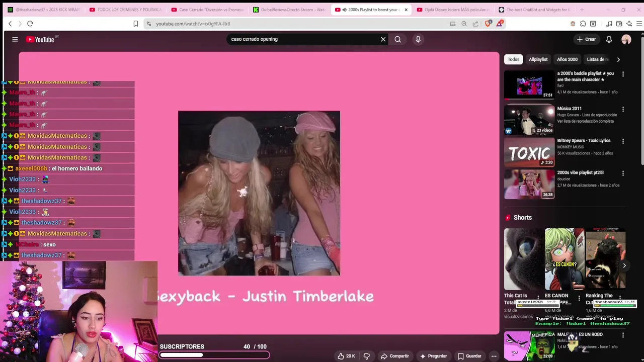Bookmark this page in the toolbar
Image resolution: width=644 pixels, height=362 pixels.
(136, 24)
